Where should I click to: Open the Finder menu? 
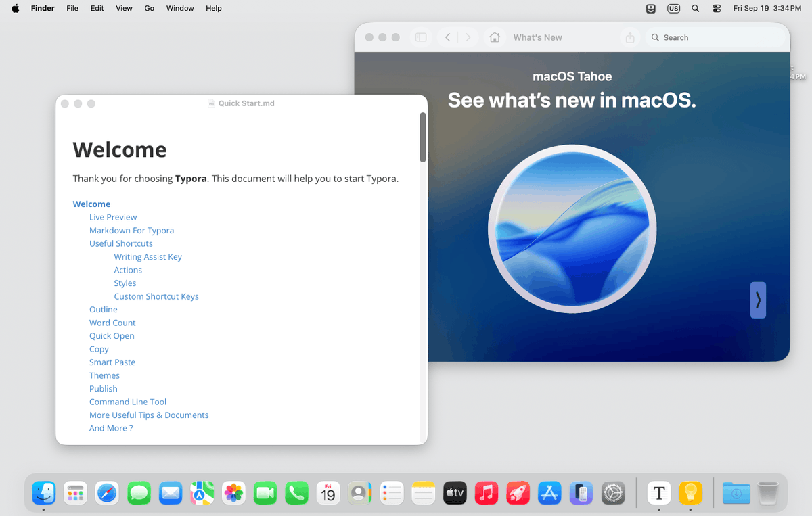point(43,8)
